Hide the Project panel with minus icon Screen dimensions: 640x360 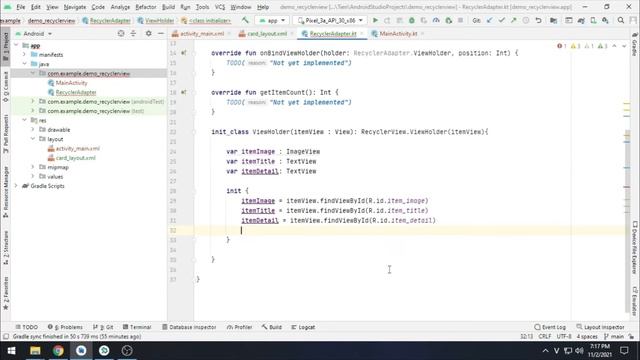click(161, 33)
